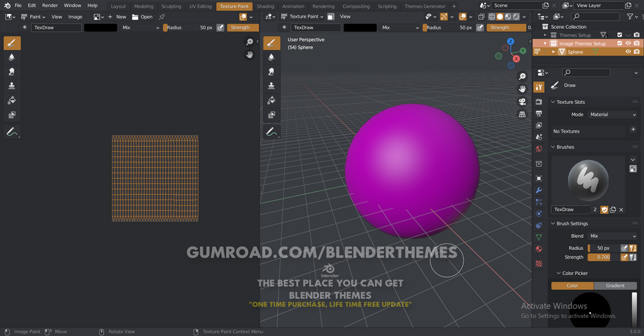Select the Mask tool in 3D viewport

272,115
